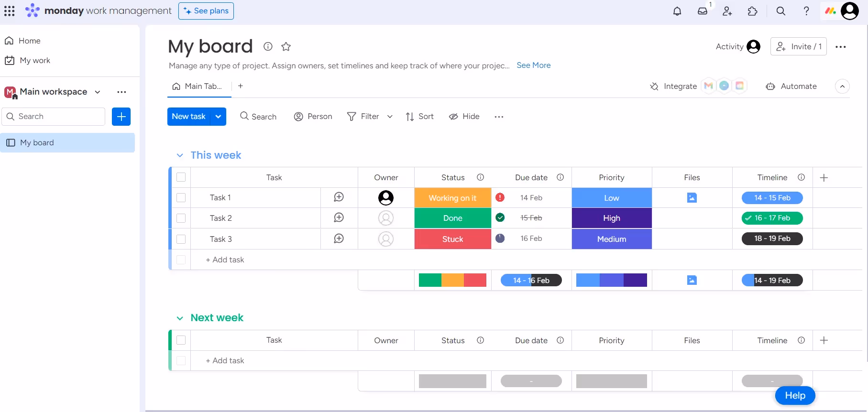Click the Gmail integration icon

coord(709,86)
